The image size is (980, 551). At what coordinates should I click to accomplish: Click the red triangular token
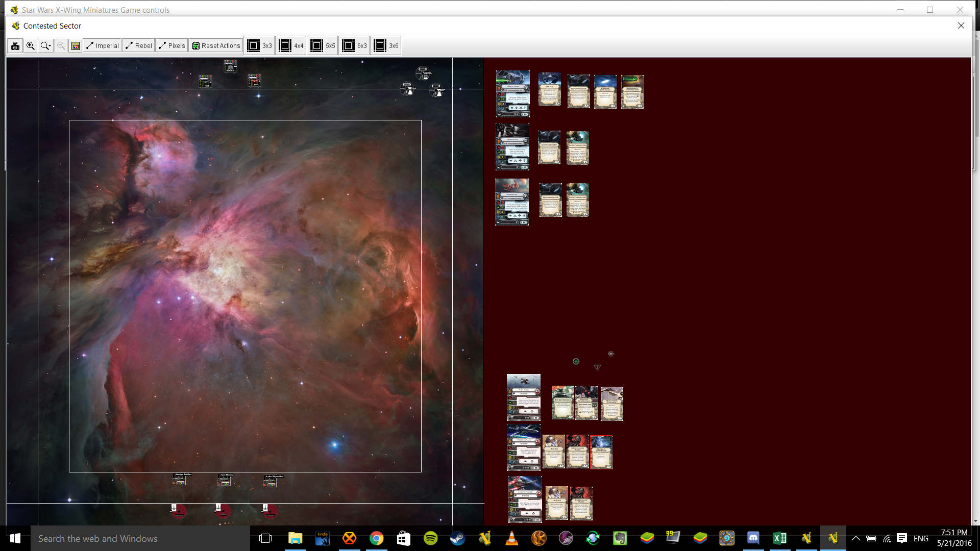click(x=597, y=367)
